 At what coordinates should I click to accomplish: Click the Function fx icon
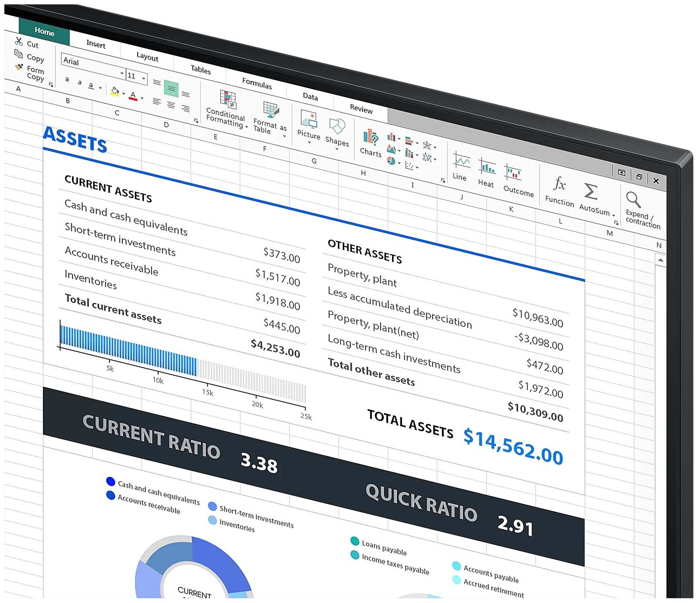coord(560,184)
